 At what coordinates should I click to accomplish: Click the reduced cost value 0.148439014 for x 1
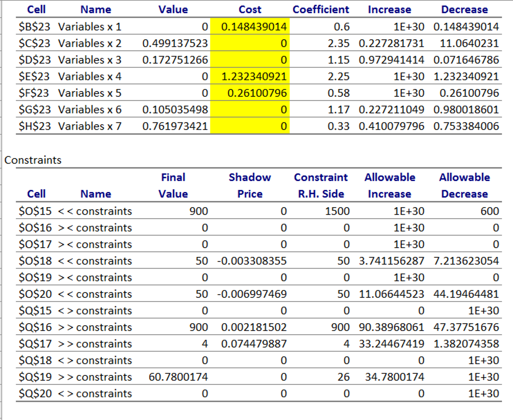click(x=254, y=27)
